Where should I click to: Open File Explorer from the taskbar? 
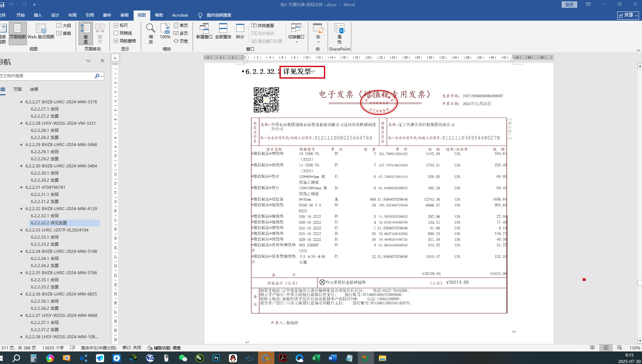(382, 358)
